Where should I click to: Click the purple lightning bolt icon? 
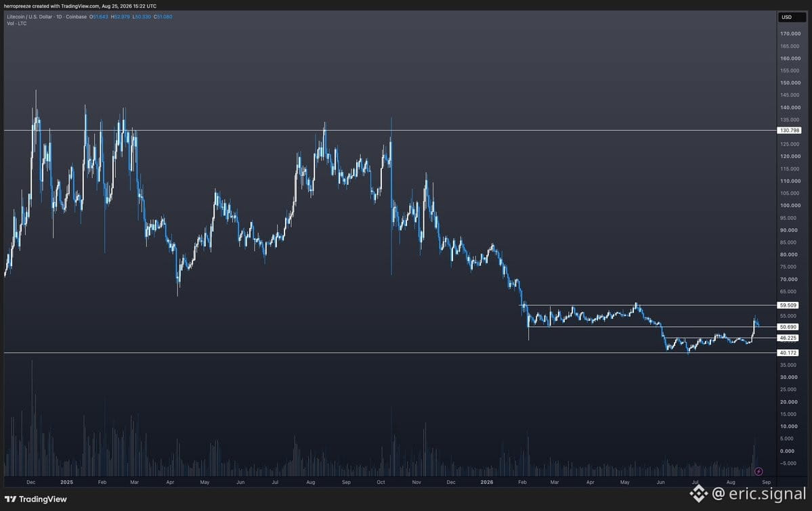[x=758, y=472]
